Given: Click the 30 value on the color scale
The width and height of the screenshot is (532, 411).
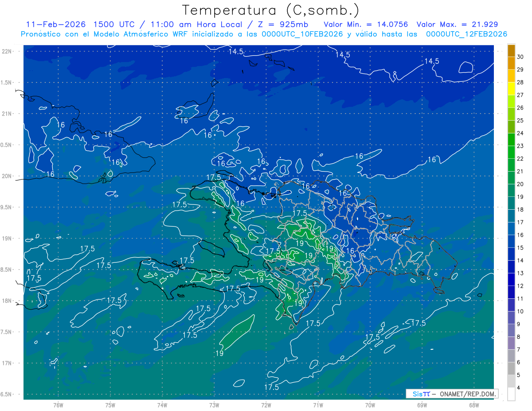Looking at the screenshot, I should pos(520,57).
